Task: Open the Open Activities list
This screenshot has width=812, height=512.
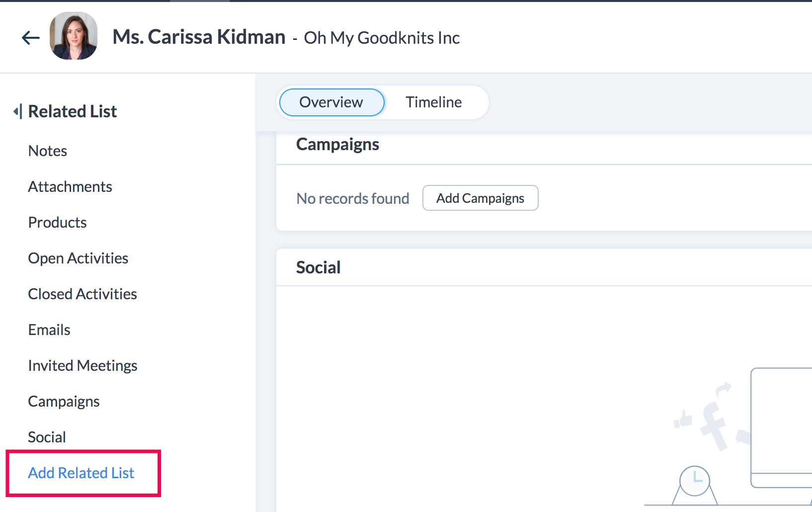Action: 78,258
